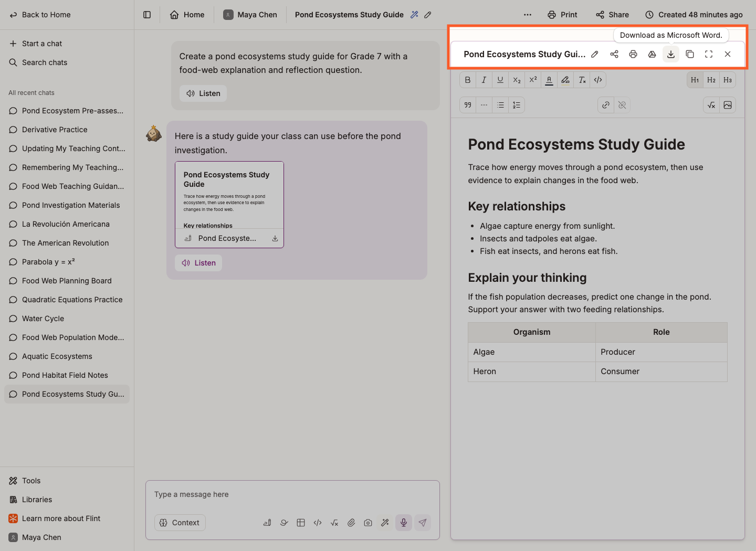Clear text formatting

pyautogui.click(x=582, y=80)
